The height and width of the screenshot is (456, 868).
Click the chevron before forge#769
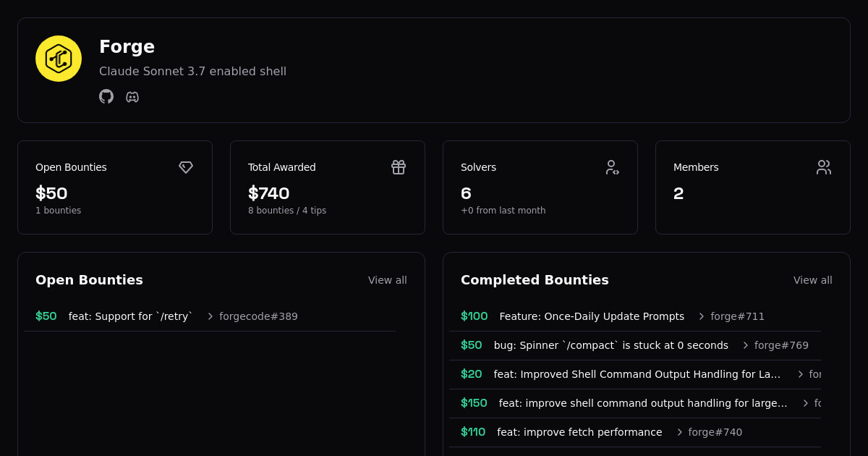coord(746,345)
